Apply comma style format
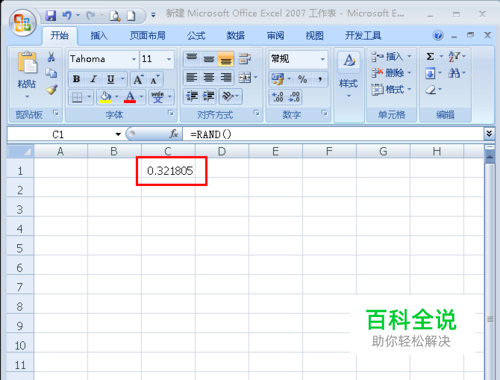The height and width of the screenshot is (380, 500). (320, 79)
